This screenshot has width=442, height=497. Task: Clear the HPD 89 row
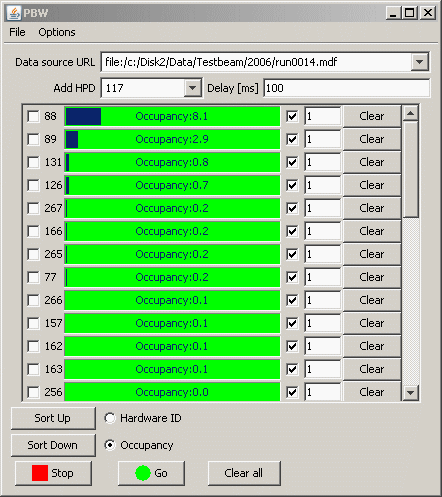coord(372,139)
